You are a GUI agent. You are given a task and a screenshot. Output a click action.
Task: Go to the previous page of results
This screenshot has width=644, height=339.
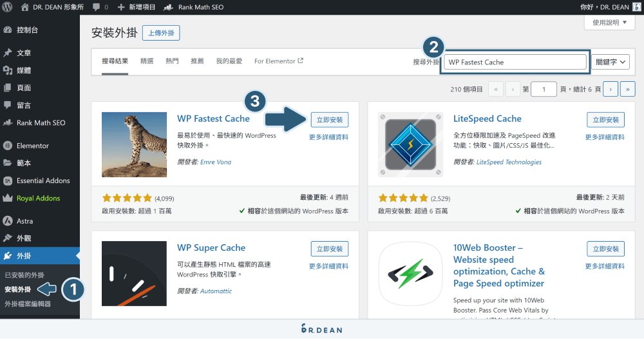click(x=513, y=89)
